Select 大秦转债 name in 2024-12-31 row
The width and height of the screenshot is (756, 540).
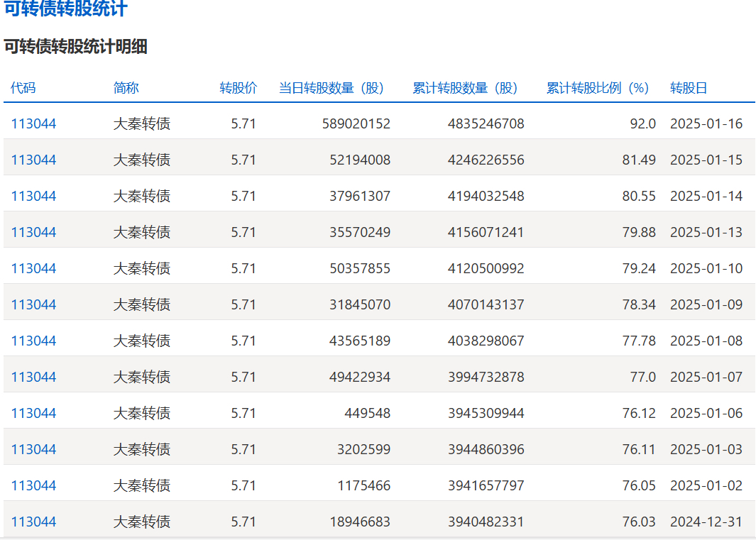[x=142, y=522]
